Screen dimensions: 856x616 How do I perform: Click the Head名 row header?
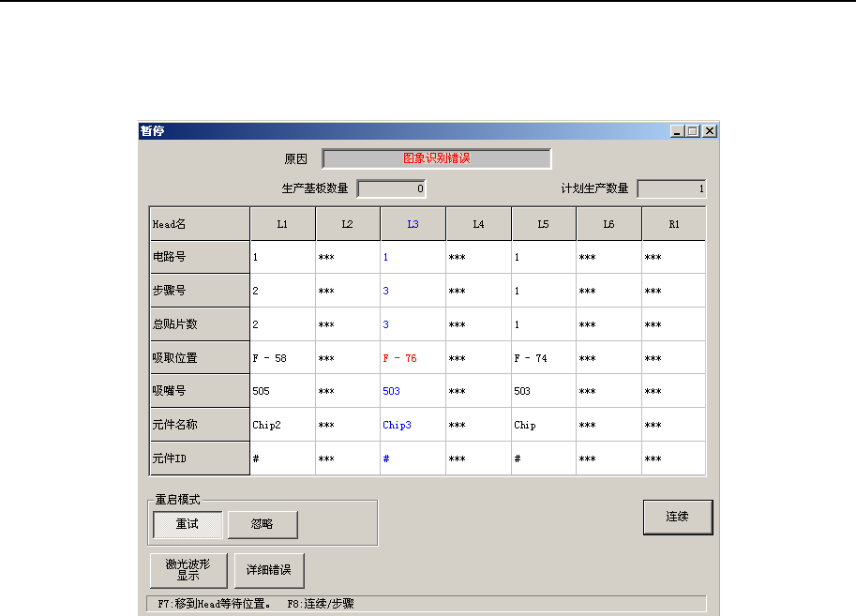(200, 224)
